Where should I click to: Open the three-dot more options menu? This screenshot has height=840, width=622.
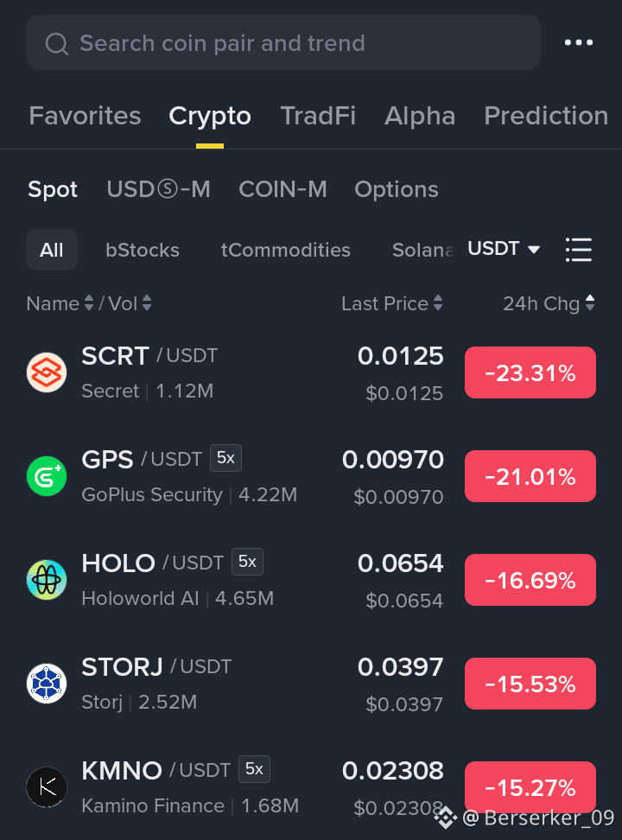click(579, 42)
